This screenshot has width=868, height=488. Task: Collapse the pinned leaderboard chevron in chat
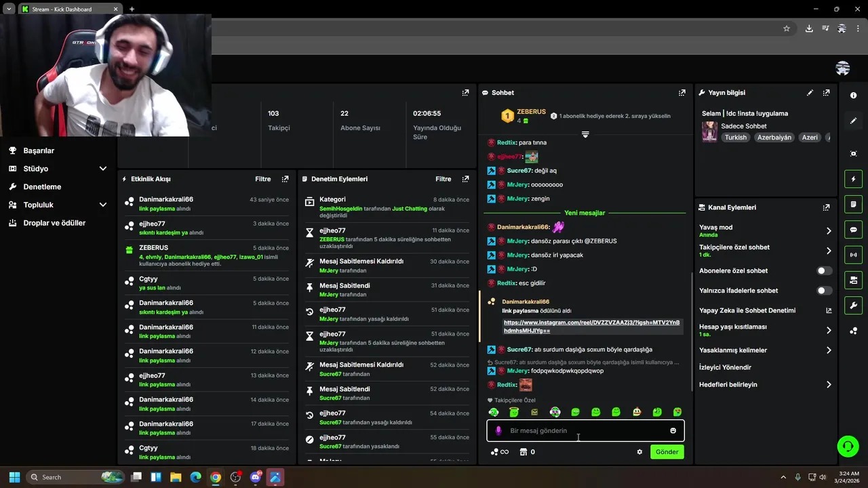pyautogui.click(x=585, y=134)
